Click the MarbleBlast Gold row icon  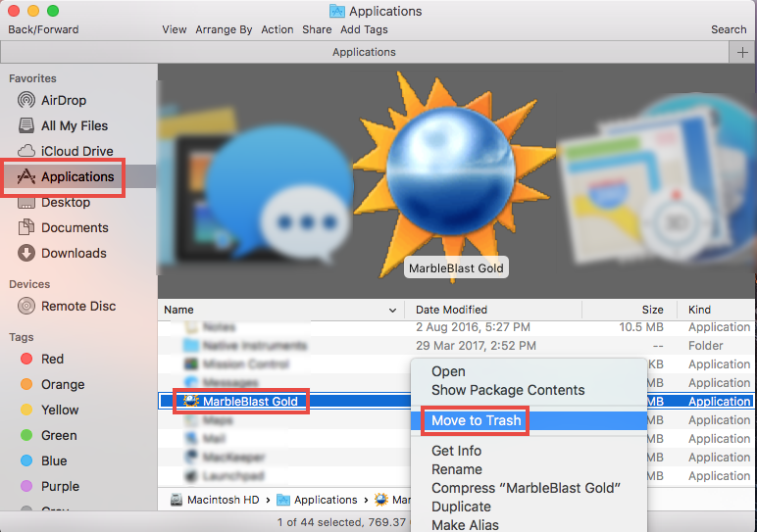190,401
